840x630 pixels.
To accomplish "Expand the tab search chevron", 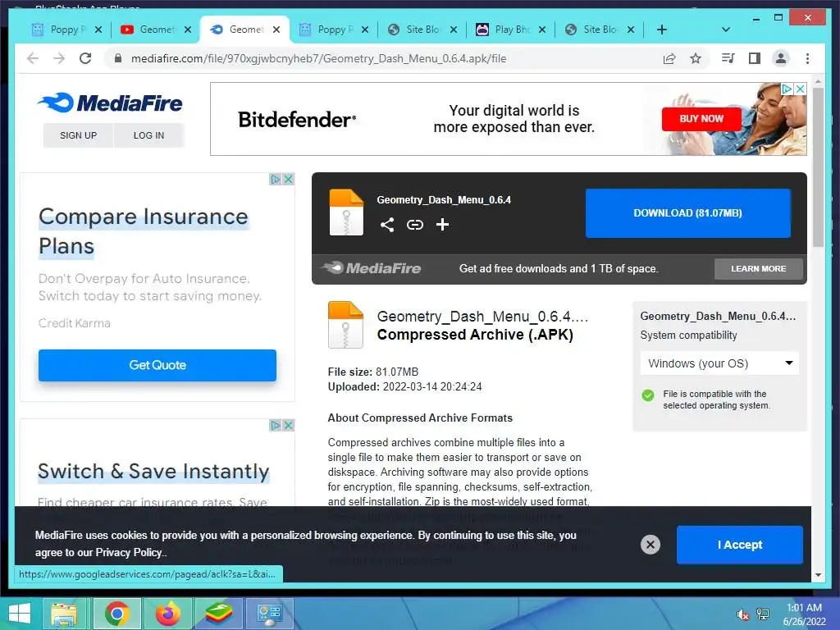I will click(x=726, y=30).
